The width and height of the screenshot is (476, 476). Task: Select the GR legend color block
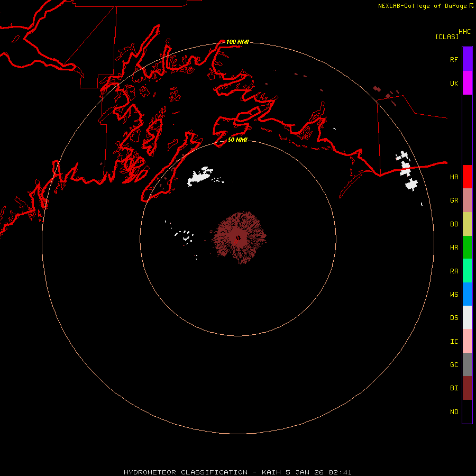[467, 200]
